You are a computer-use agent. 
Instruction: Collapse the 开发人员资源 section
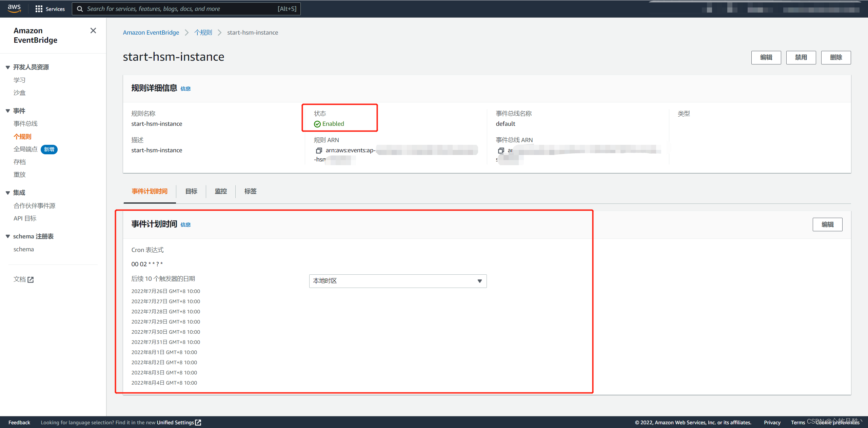click(8, 67)
